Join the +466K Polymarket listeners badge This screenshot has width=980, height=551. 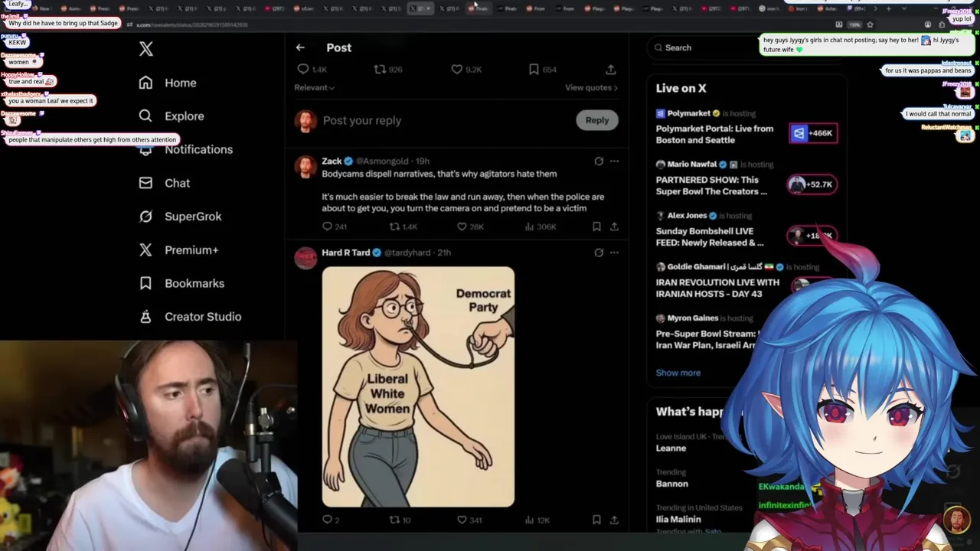[x=813, y=133]
